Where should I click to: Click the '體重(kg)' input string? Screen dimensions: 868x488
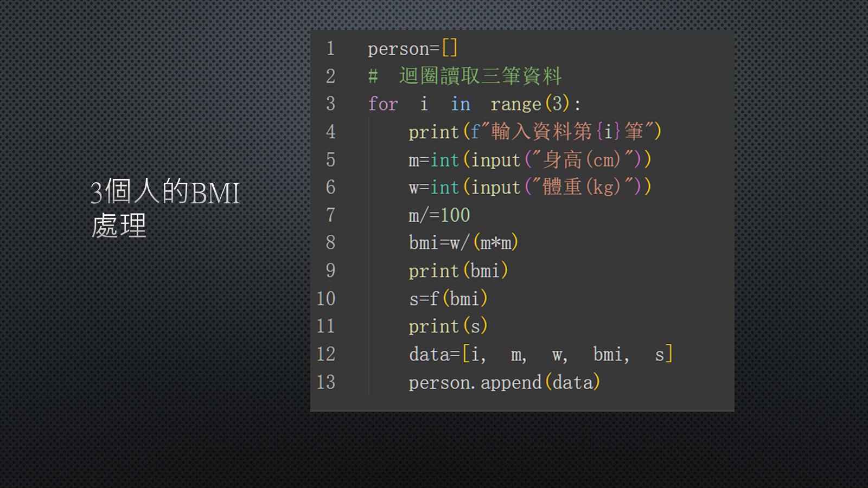[x=581, y=188]
